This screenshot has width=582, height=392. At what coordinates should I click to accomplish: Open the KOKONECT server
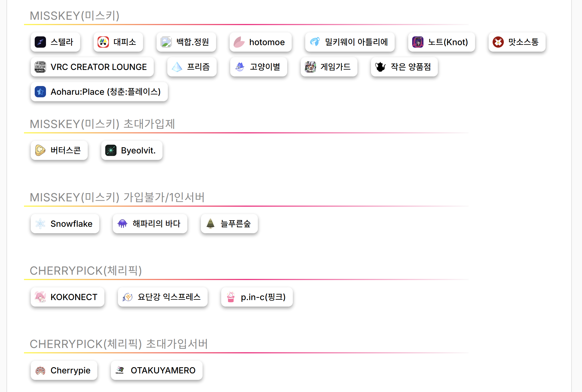tap(67, 297)
